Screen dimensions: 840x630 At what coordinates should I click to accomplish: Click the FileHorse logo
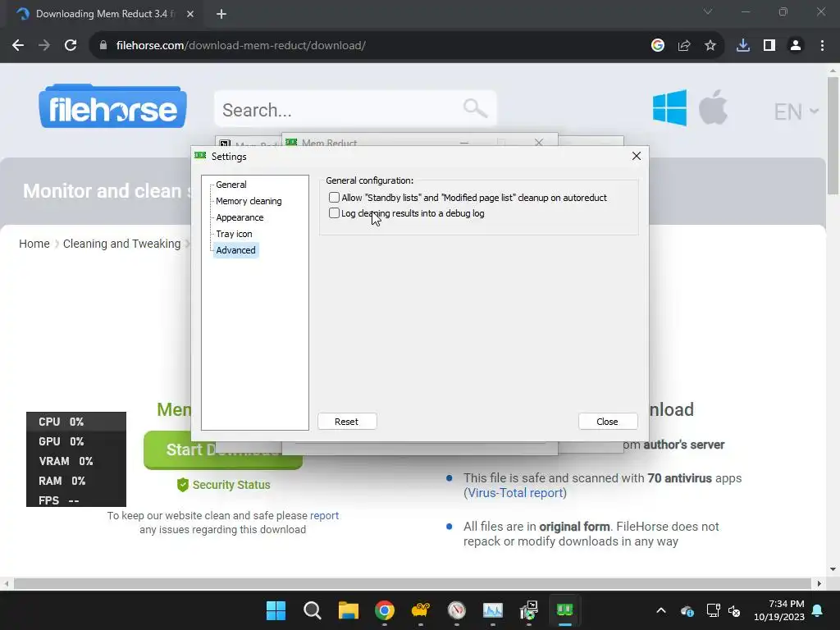click(x=112, y=106)
